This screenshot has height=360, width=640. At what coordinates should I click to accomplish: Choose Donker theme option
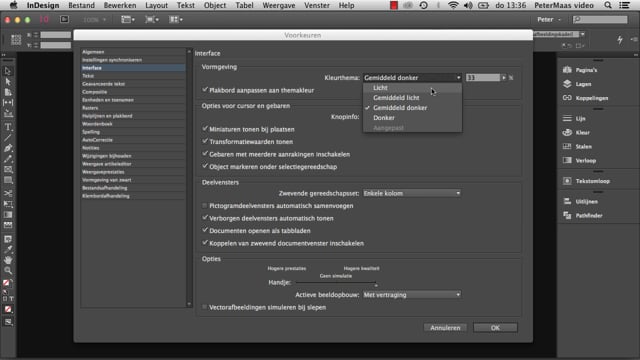(412, 118)
